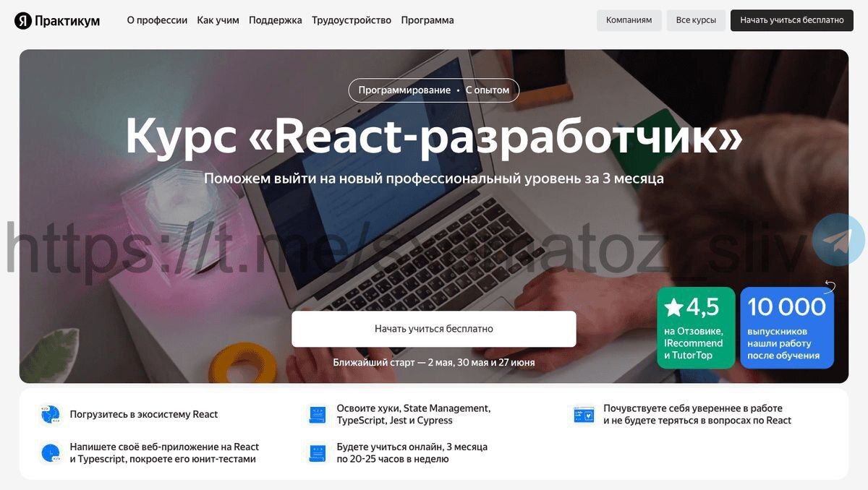Open the 'О профессии' menu item

(x=157, y=20)
